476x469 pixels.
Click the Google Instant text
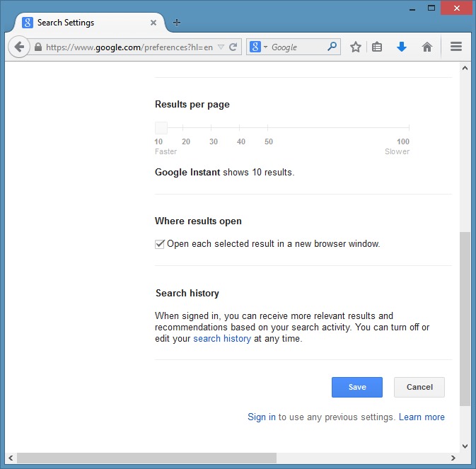pos(187,172)
